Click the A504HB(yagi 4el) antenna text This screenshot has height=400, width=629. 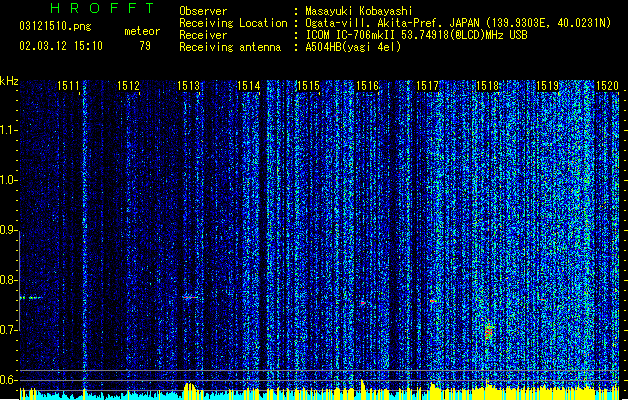[353, 47]
